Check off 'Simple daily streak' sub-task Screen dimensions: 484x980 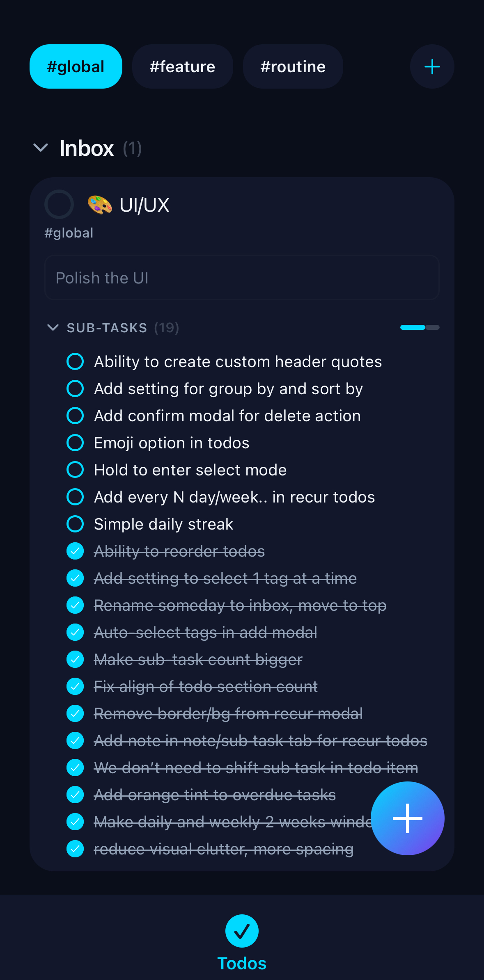(75, 524)
